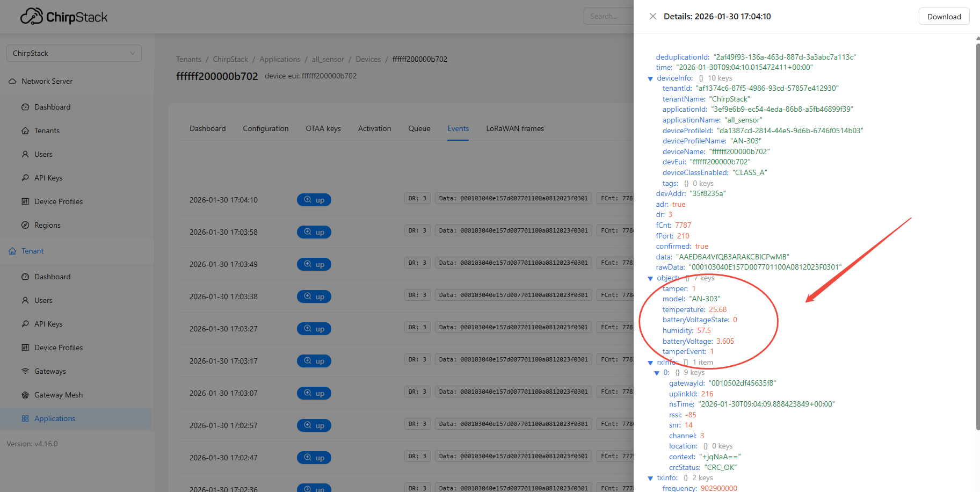Screen dimensions: 980x492
Task: Click the details panel vertical scrollbar
Action: pyautogui.click(x=977, y=236)
